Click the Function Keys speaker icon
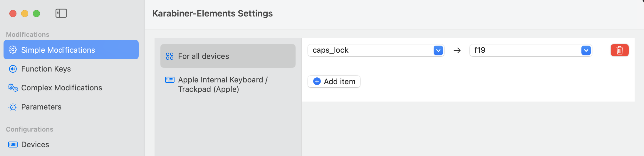The width and height of the screenshot is (644, 156). tap(13, 69)
